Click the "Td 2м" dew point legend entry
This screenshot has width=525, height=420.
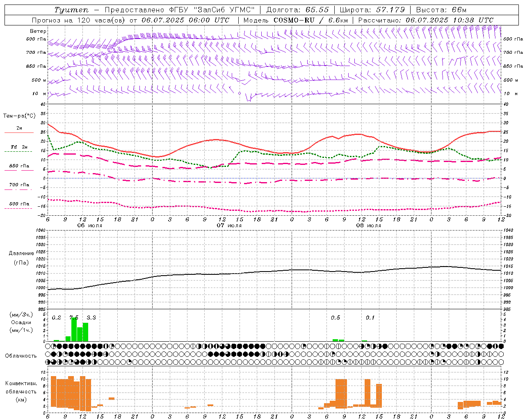(x=19, y=149)
